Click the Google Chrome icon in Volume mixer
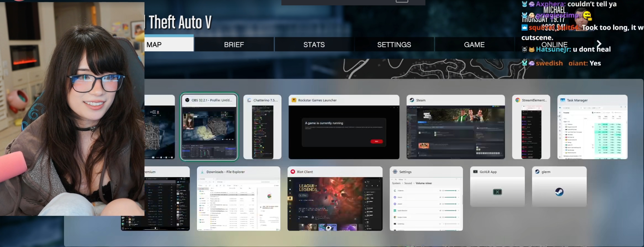The height and width of the screenshot is (247, 644). click(395, 217)
